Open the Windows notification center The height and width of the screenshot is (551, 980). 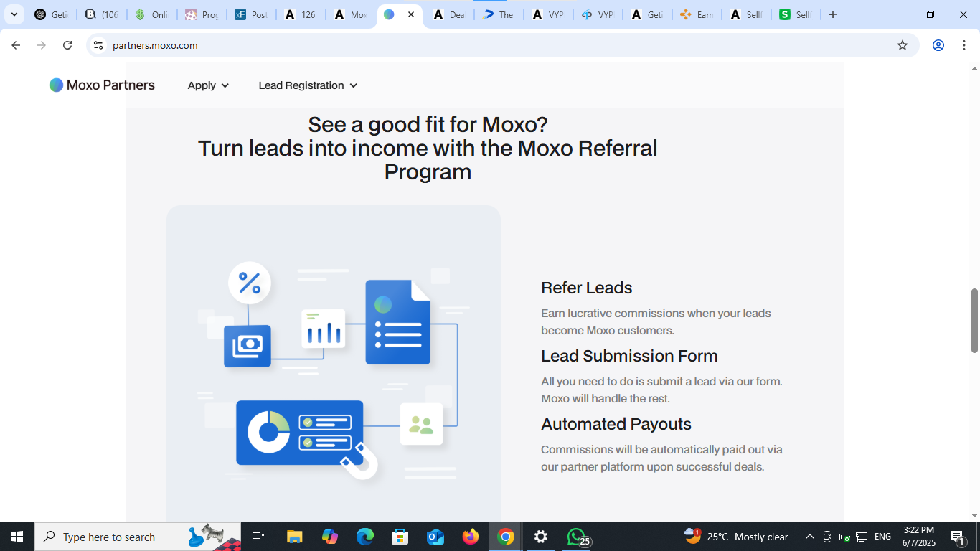tap(957, 537)
